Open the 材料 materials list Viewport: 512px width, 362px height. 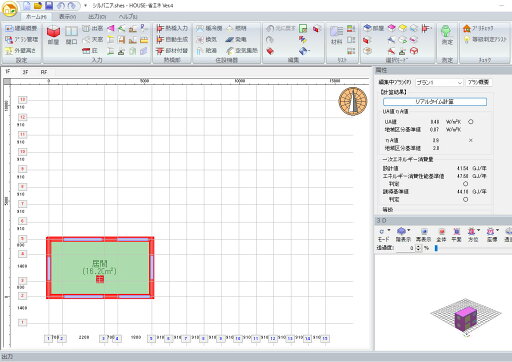click(x=336, y=35)
